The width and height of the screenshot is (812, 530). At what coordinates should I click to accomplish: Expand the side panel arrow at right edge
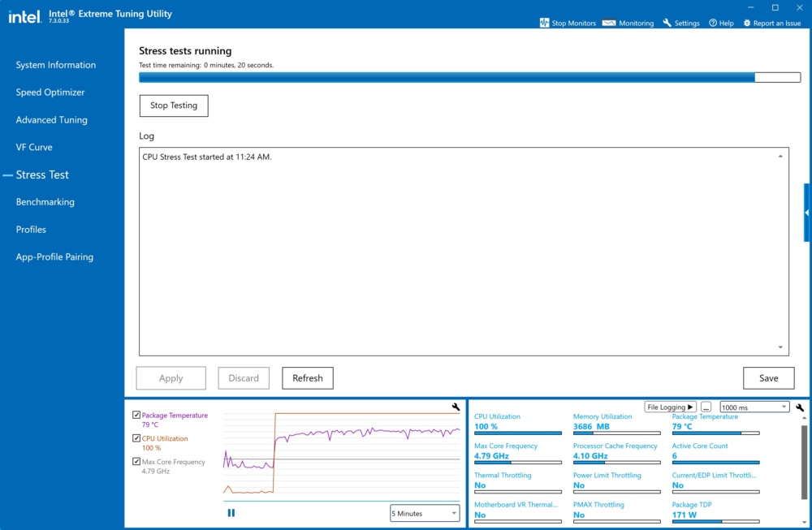click(x=807, y=213)
